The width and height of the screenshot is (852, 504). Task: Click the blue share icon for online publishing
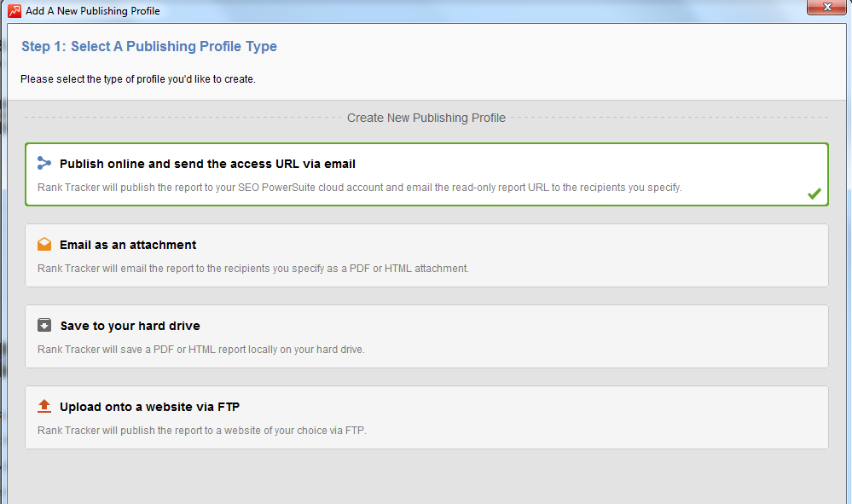pyautogui.click(x=44, y=163)
